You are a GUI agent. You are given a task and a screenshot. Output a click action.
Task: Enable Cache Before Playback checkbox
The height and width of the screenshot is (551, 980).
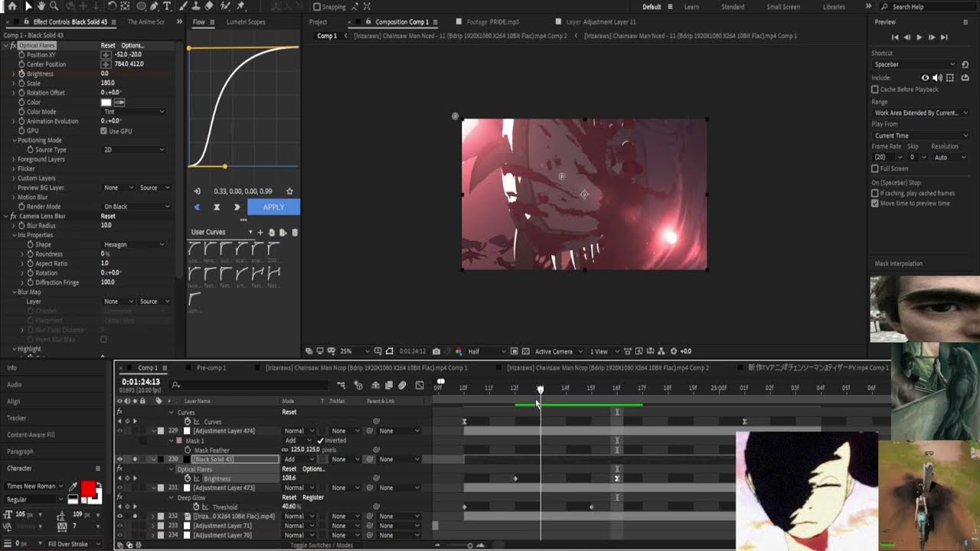[875, 90]
